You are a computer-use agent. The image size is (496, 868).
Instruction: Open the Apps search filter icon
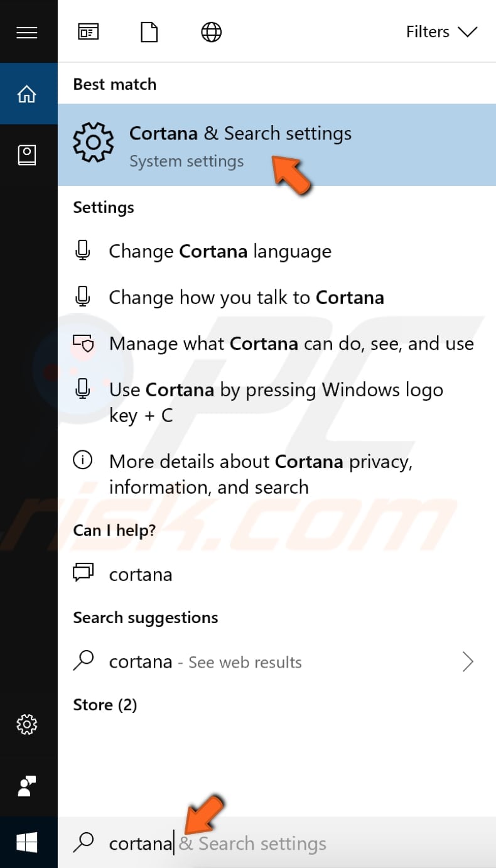pos(88,31)
